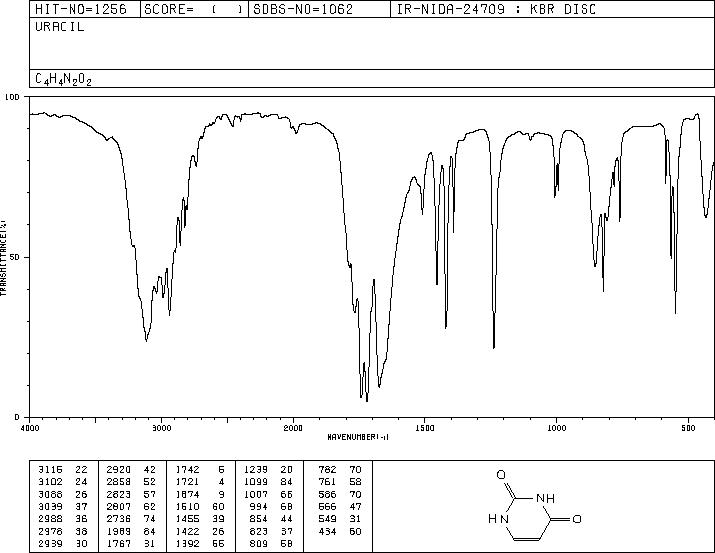This screenshot has height=553, width=715.
Task: Select peak value 586 in the table
Action: (x=327, y=494)
